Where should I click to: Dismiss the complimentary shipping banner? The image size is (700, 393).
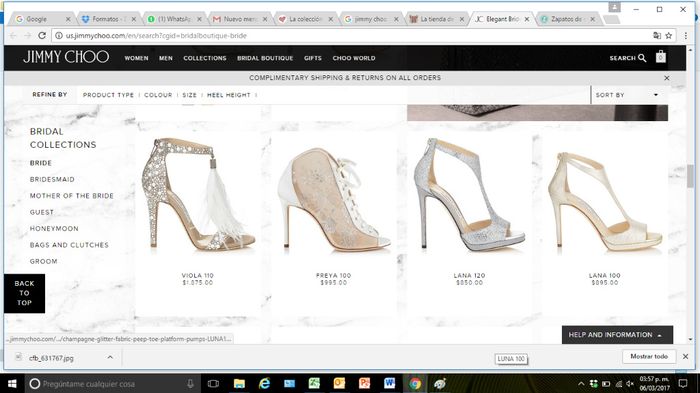[667, 78]
